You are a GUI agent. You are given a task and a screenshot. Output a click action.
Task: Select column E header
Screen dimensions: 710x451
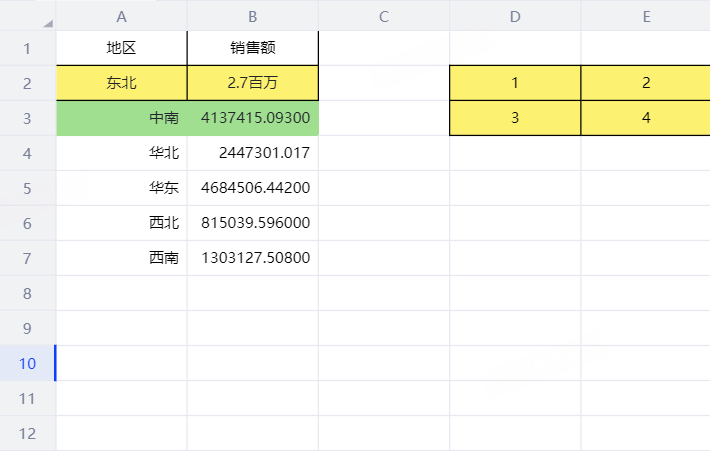point(646,16)
